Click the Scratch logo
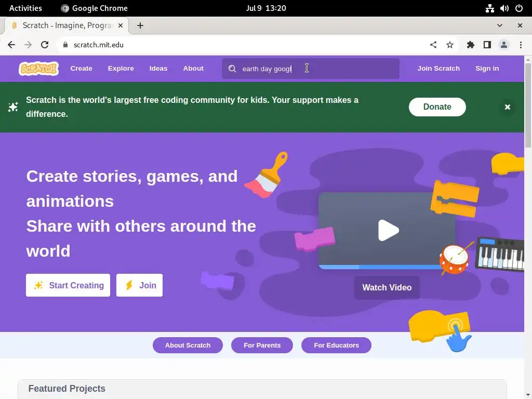532x399 pixels. click(38, 69)
